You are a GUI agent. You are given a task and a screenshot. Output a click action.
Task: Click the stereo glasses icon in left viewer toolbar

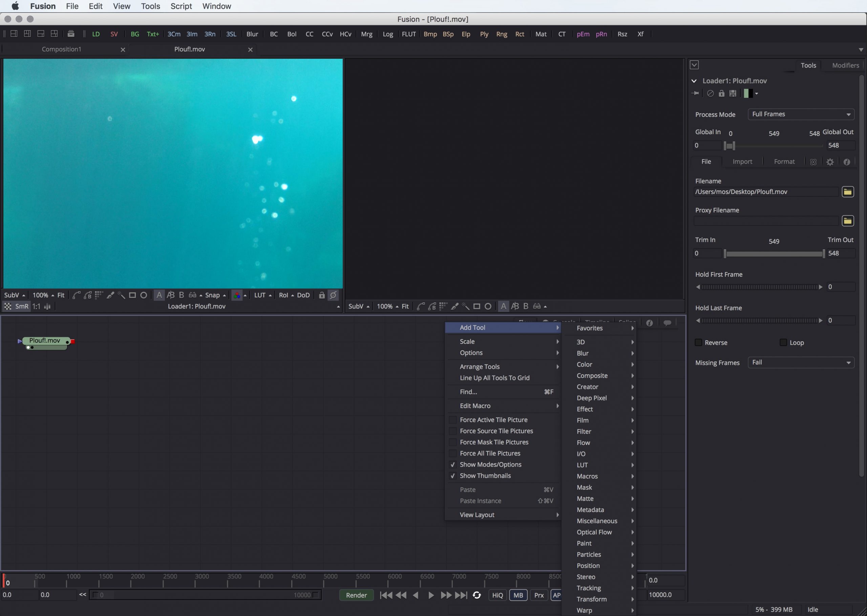[193, 295]
